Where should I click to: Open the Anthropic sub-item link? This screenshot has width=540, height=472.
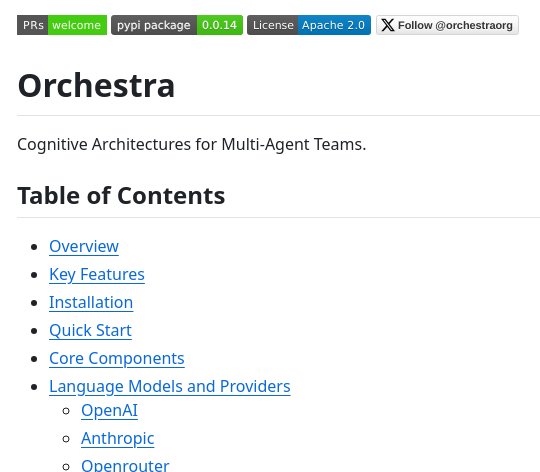coord(118,439)
